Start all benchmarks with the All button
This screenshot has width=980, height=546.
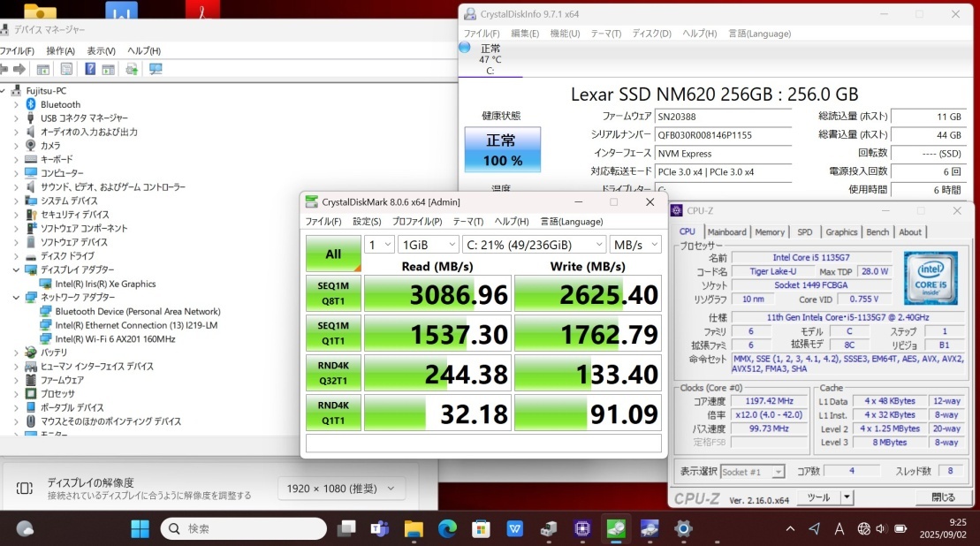pyautogui.click(x=333, y=254)
